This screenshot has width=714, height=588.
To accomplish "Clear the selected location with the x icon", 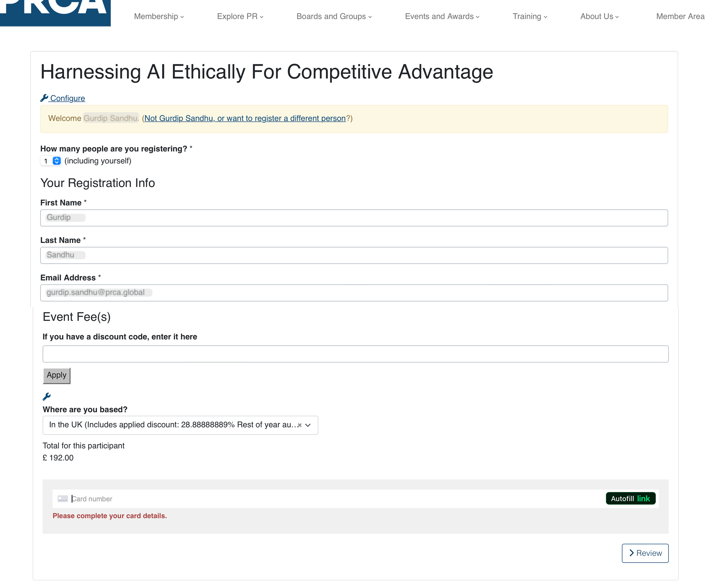I will [x=300, y=425].
